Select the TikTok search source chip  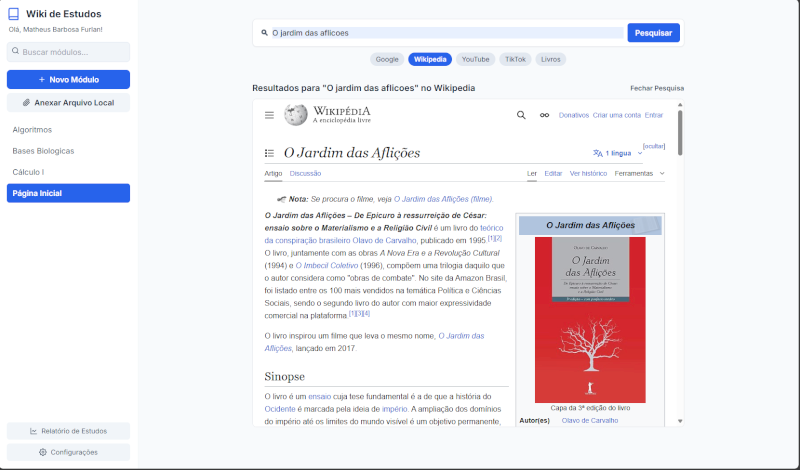[515, 59]
